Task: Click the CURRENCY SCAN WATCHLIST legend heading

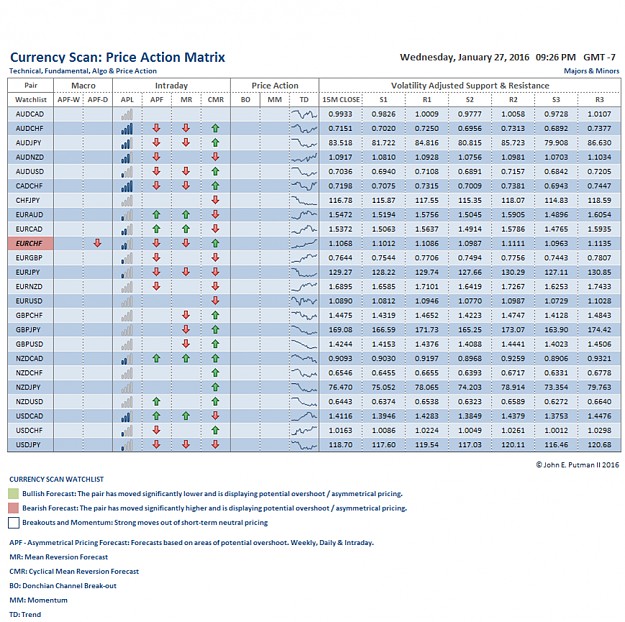Action: tap(56, 479)
